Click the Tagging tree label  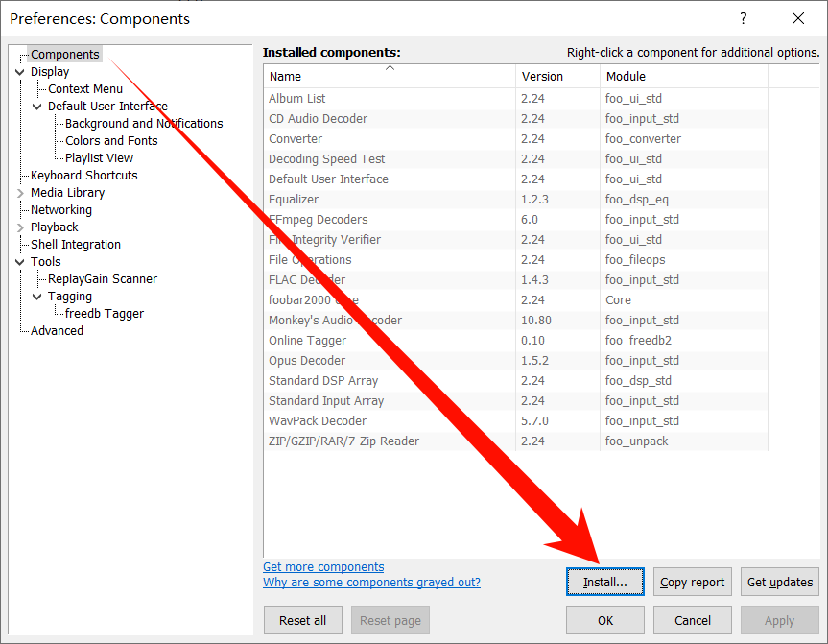click(70, 297)
